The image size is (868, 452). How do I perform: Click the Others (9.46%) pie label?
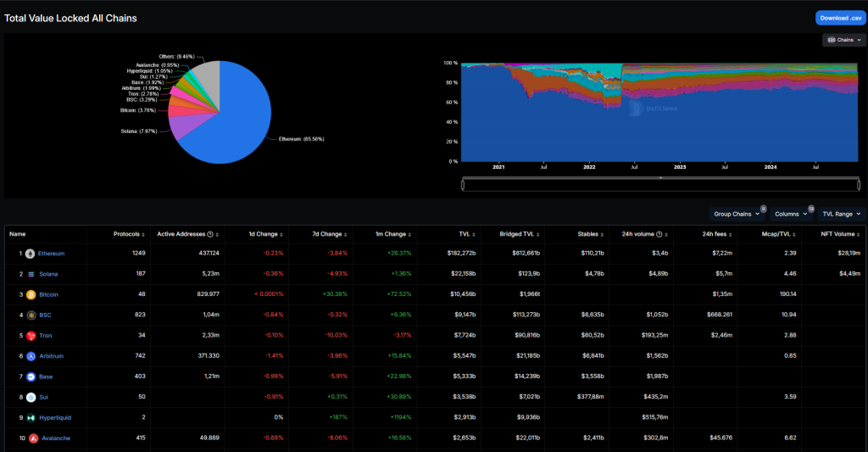click(176, 57)
